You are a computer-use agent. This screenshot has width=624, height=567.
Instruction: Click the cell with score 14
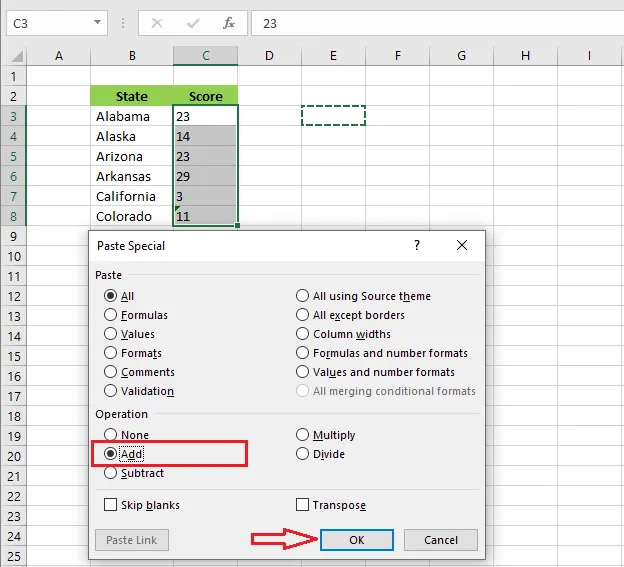coord(206,136)
